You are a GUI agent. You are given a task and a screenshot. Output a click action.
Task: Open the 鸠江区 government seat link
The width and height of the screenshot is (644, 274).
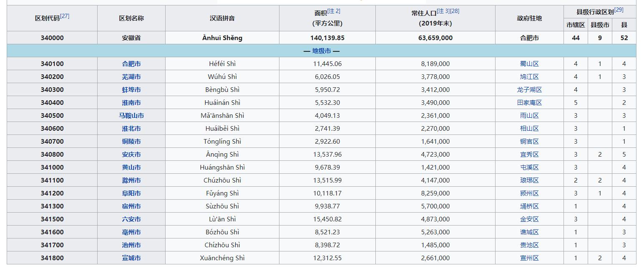point(528,76)
